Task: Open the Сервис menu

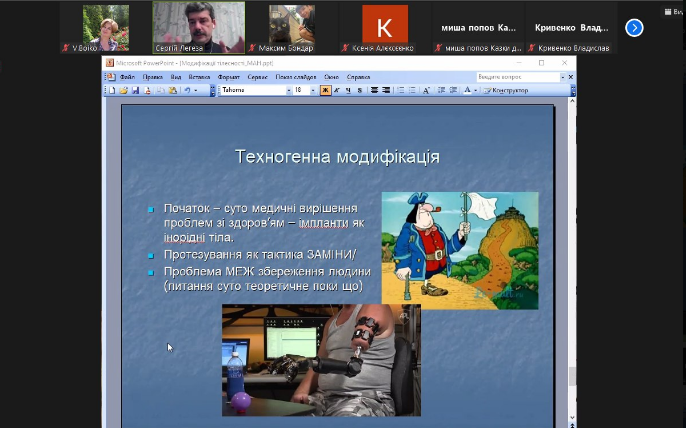Action: click(257, 77)
